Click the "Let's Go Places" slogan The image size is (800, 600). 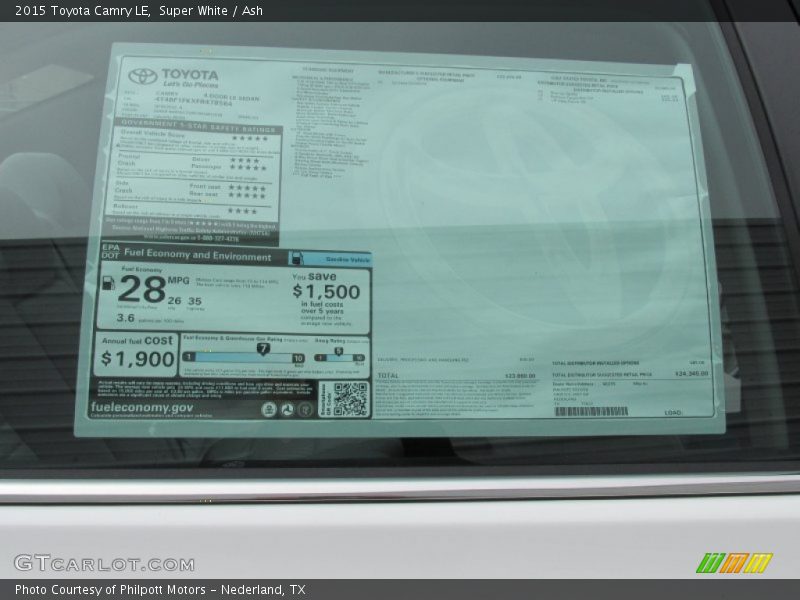pos(190,85)
